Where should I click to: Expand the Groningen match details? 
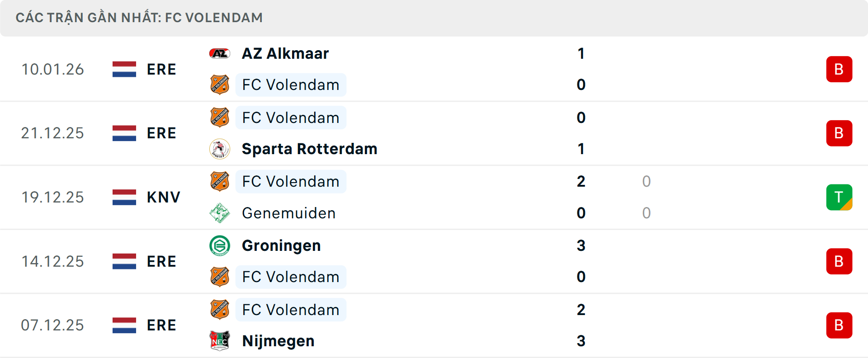(434, 261)
